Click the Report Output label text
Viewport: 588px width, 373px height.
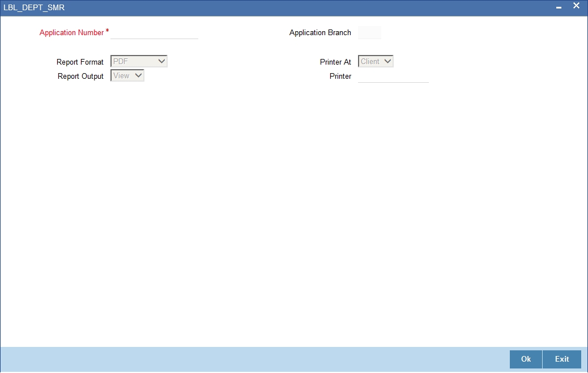tap(80, 76)
